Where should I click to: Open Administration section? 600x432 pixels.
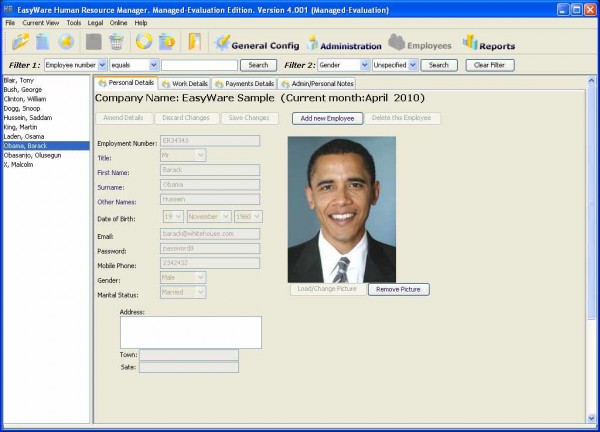click(344, 43)
